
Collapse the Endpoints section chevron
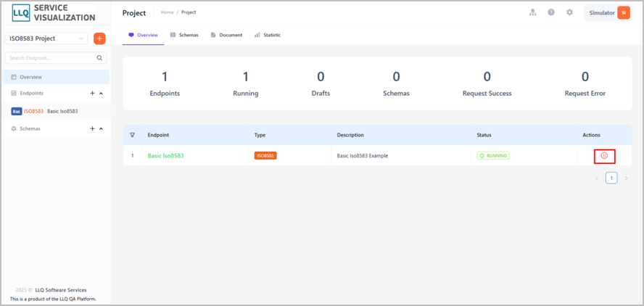pyautogui.click(x=101, y=94)
